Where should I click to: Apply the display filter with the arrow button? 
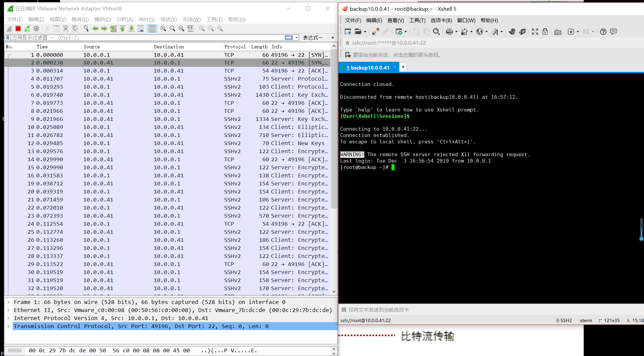[x=288, y=38]
